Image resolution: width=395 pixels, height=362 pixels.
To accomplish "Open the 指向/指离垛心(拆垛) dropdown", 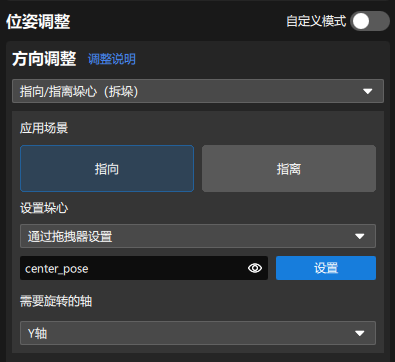I will [198, 91].
